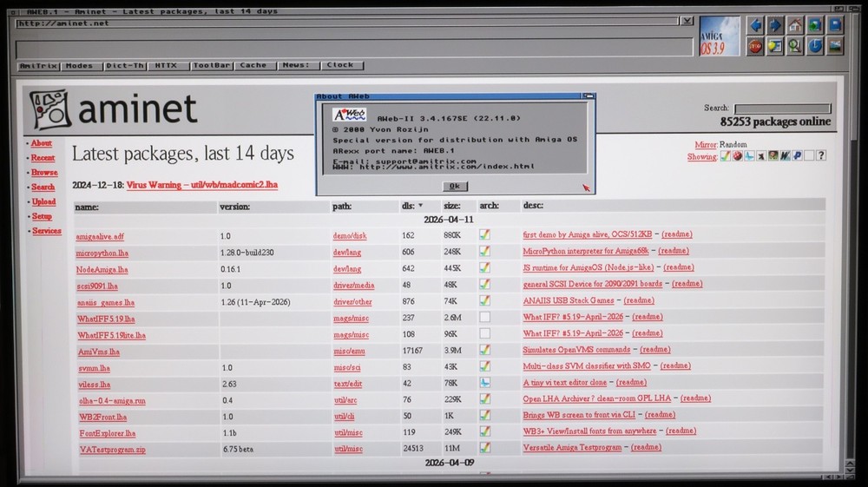868x487 pixels.
Task: Toggle the red Boing ball filter beside Showing
Action: pyautogui.click(x=737, y=156)
